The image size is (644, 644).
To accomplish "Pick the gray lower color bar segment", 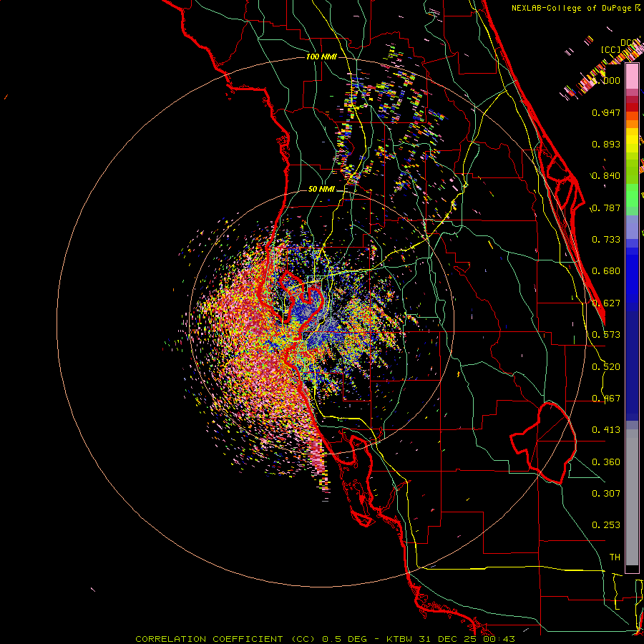I will (x=632, y=497).
